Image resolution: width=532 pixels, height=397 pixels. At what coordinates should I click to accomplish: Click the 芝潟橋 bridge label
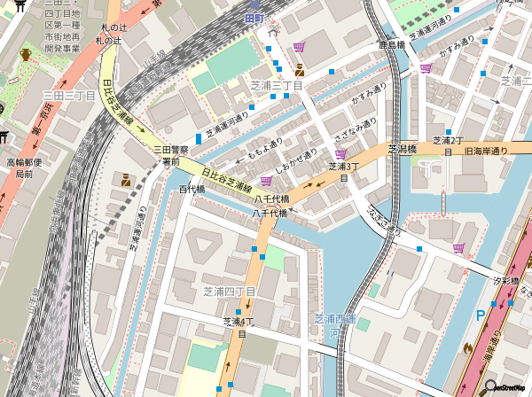coord(402,149)
